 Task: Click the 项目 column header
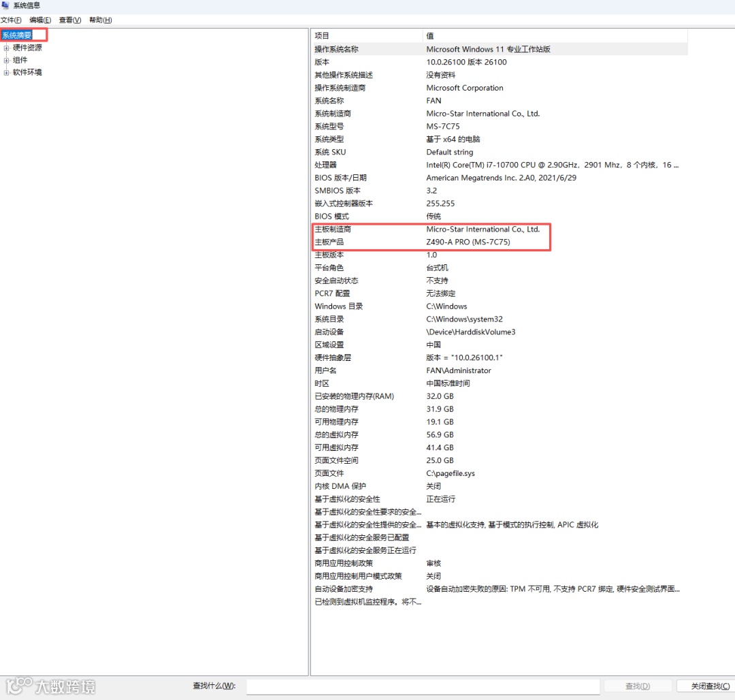[x=367, y=35]
